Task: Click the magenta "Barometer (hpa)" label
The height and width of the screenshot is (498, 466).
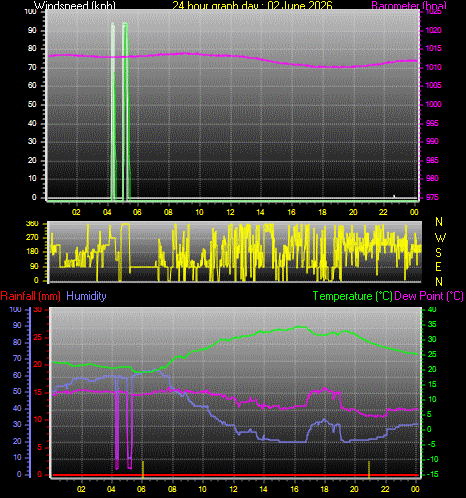Action: point(409,6)
